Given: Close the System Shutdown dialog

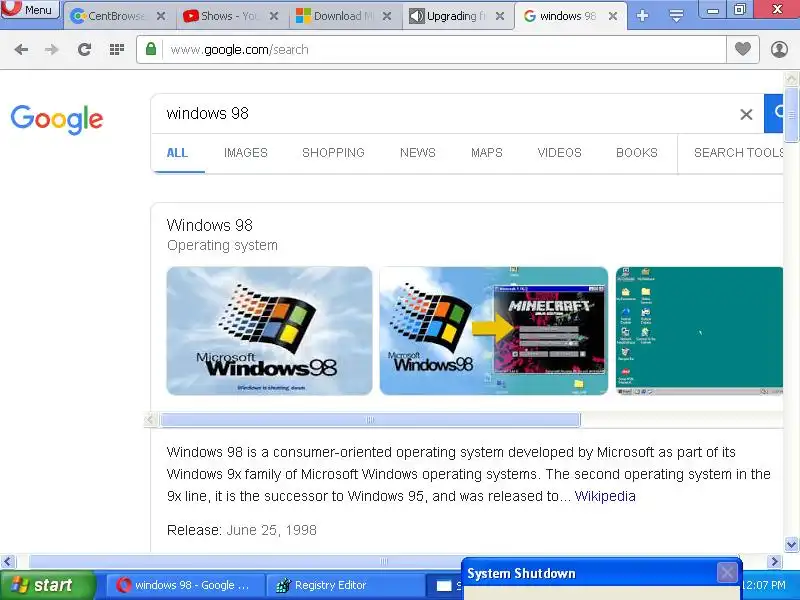Looking at the screenshot, I should coord(727,572).
